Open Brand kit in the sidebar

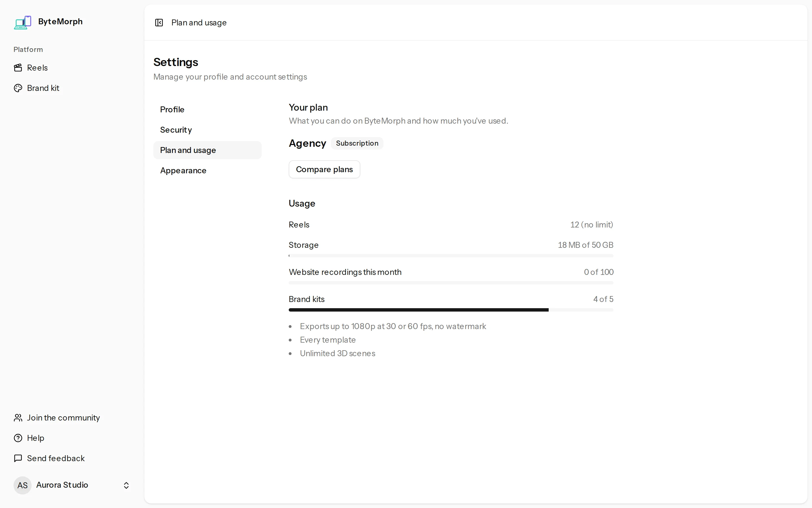click(x=72, y=88)
